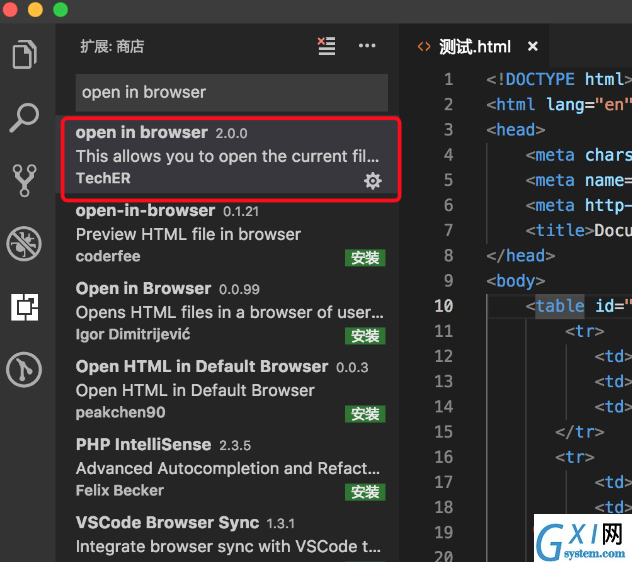The width and height of the screenshot is (632, 562).
Task: Click the td tag on line 12
Action: point(613,356)
